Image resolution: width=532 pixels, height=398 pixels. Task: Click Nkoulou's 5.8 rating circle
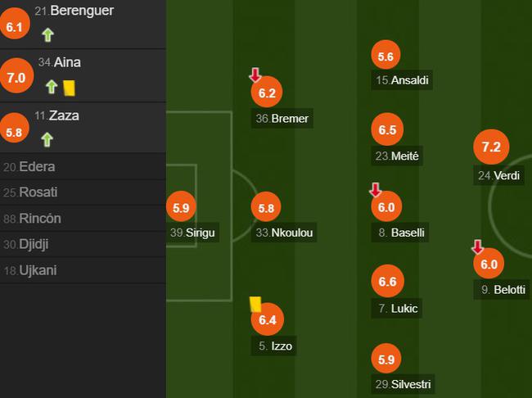coord(266,208)
